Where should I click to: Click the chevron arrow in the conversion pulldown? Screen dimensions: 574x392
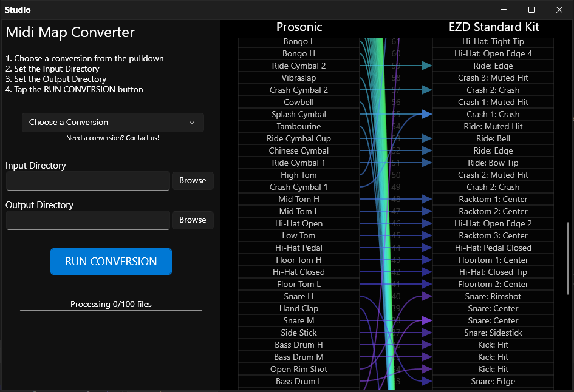click(192, 123)
